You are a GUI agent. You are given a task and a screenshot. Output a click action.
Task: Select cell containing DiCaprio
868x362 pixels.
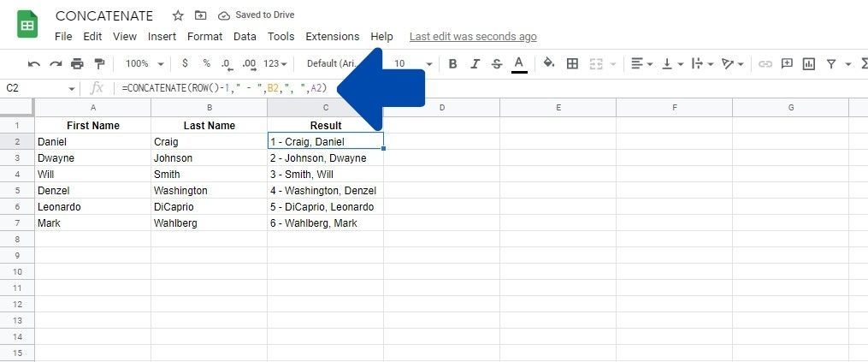point(210,207)
